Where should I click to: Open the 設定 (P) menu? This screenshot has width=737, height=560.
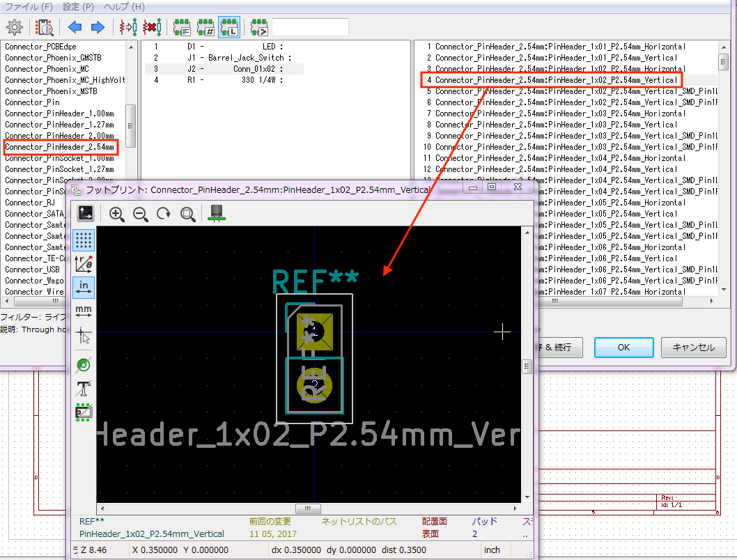point(78,6)
